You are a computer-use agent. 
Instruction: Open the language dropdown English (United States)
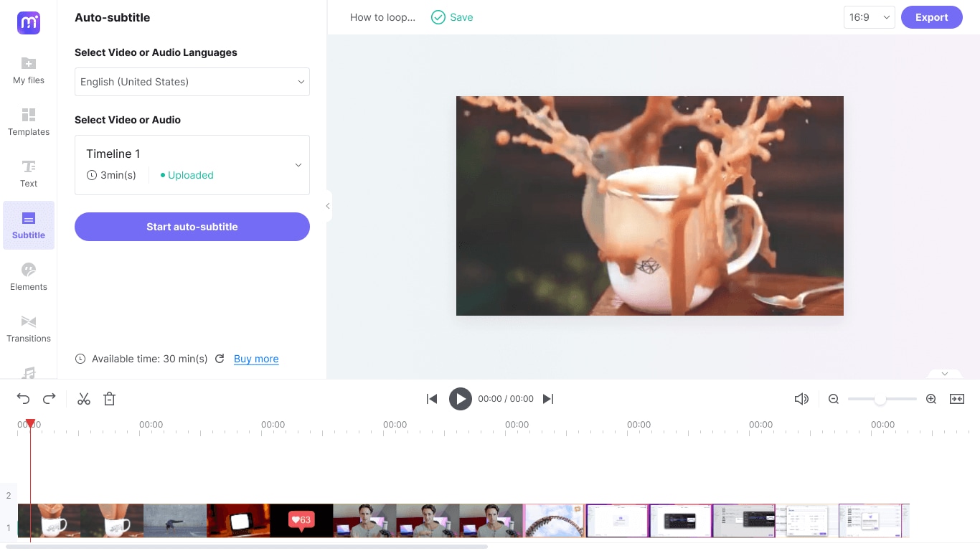(x=192, y=82)
